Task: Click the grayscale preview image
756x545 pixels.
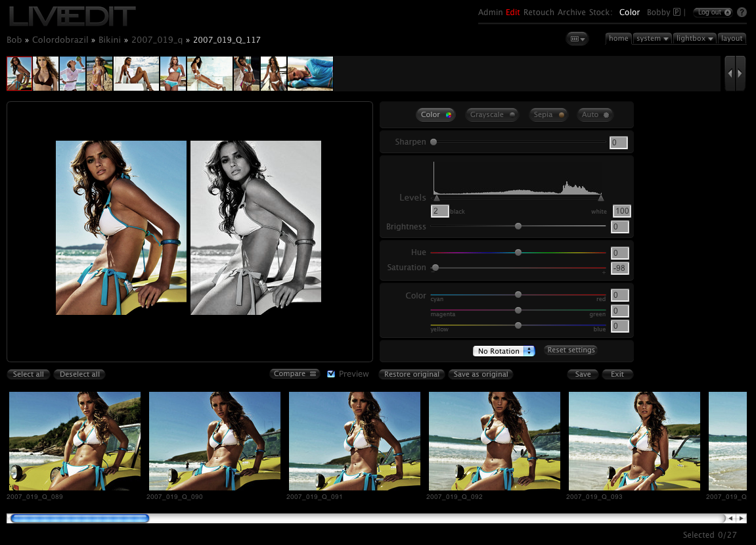Action: (256, 228)
